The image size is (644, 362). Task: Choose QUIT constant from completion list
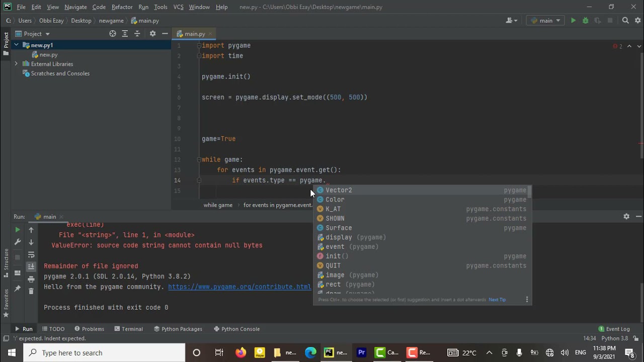422,265
